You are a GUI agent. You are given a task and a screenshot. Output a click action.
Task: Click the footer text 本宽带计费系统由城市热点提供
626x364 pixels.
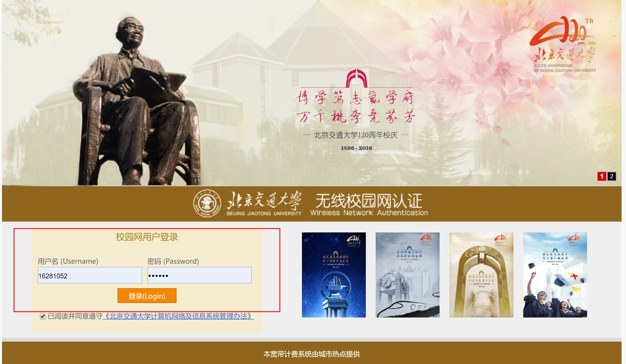312,354
